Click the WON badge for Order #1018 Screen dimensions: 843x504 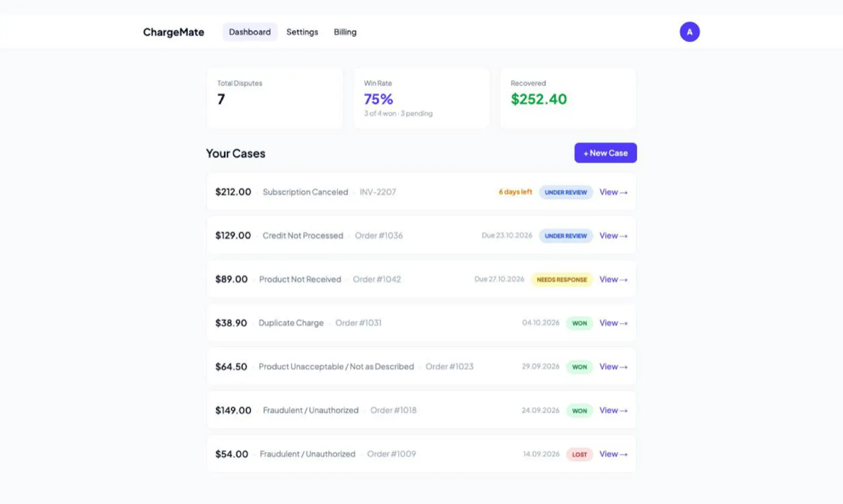(580, 411)
